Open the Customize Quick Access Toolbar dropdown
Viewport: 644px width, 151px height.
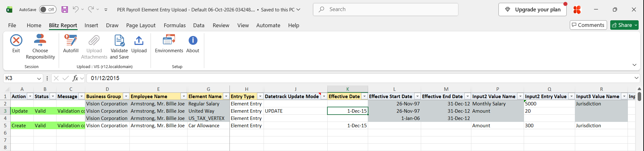coord(106,10)
